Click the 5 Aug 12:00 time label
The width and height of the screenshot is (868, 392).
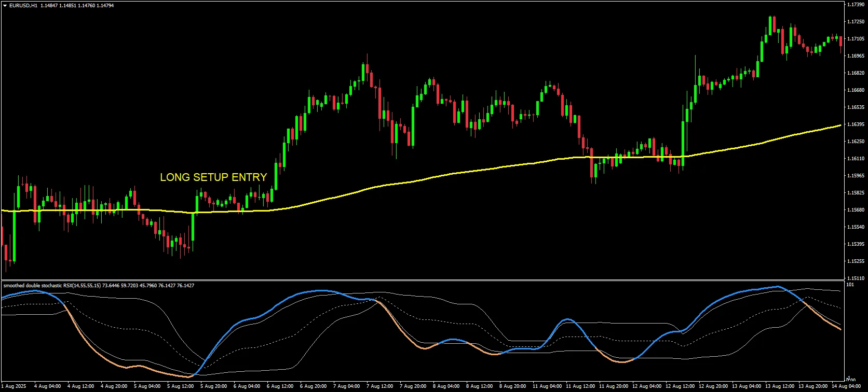pos(181,386)
